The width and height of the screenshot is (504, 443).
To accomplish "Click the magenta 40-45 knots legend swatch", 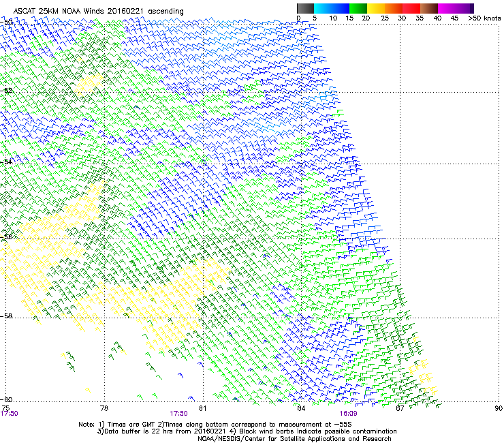I will [447, 8].
